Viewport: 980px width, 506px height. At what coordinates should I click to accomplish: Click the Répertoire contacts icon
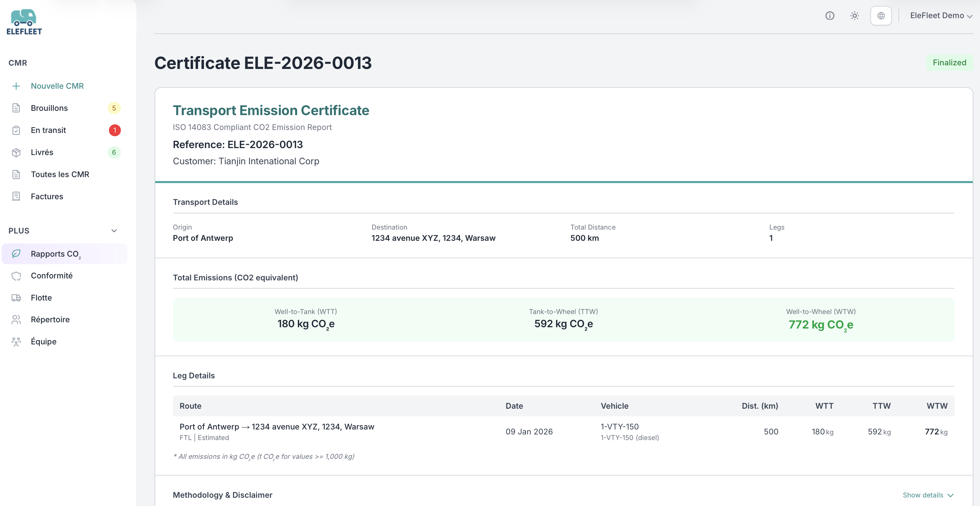(x=16, y=319)
